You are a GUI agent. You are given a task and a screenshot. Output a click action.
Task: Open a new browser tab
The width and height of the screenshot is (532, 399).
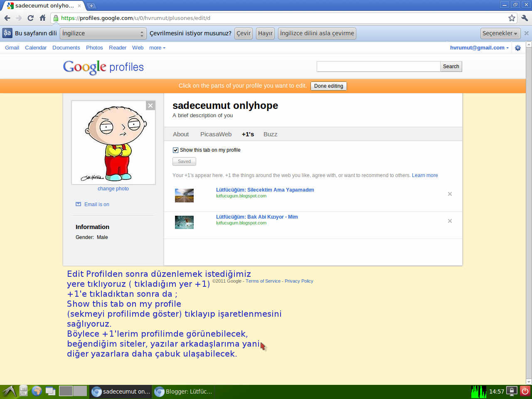pos(91,5)
